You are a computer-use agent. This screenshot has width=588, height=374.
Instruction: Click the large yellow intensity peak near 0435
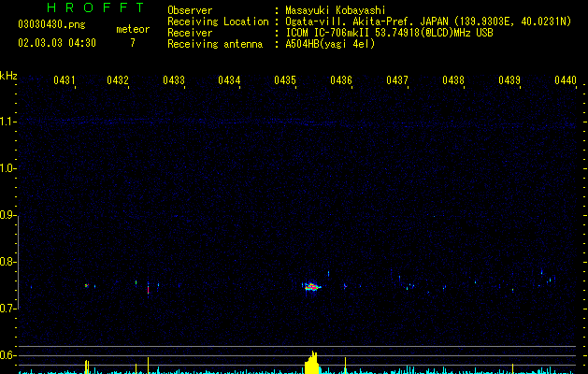click(x=312, y=363)
